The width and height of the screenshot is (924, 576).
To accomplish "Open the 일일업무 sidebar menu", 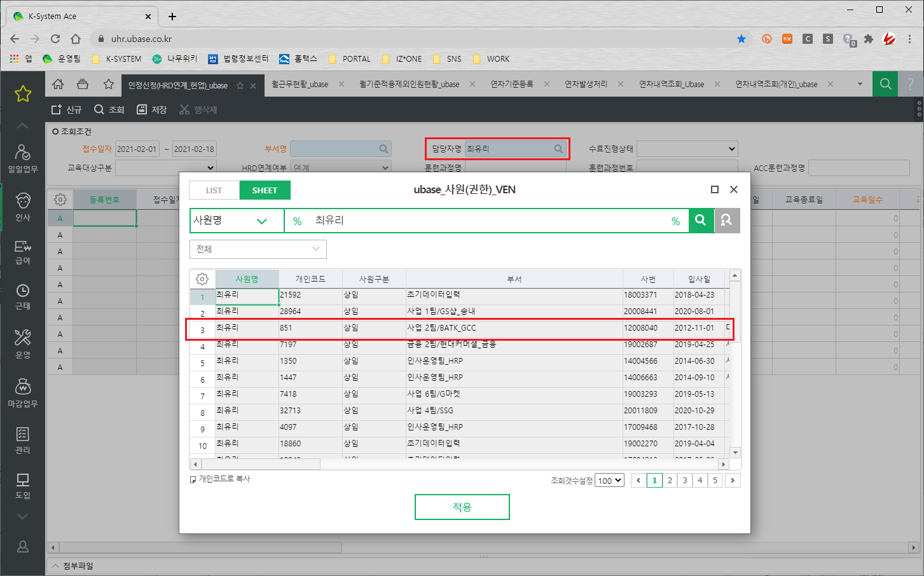I will click(x=23, y=158).
